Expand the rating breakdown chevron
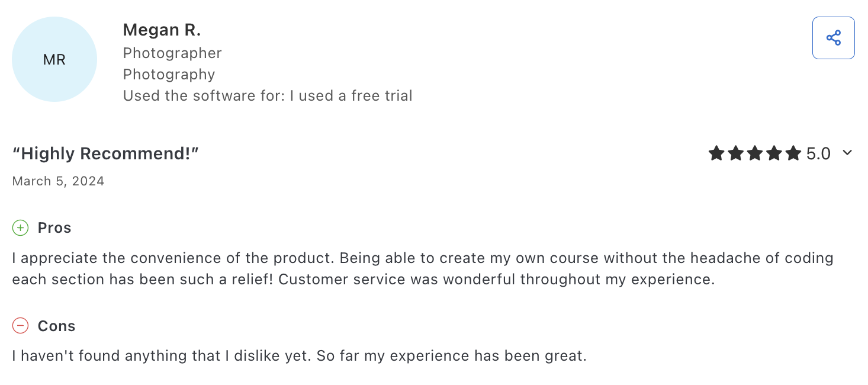The width and height of the screenshot is (868, 385). pyautogui.click(x=847, y=153)
